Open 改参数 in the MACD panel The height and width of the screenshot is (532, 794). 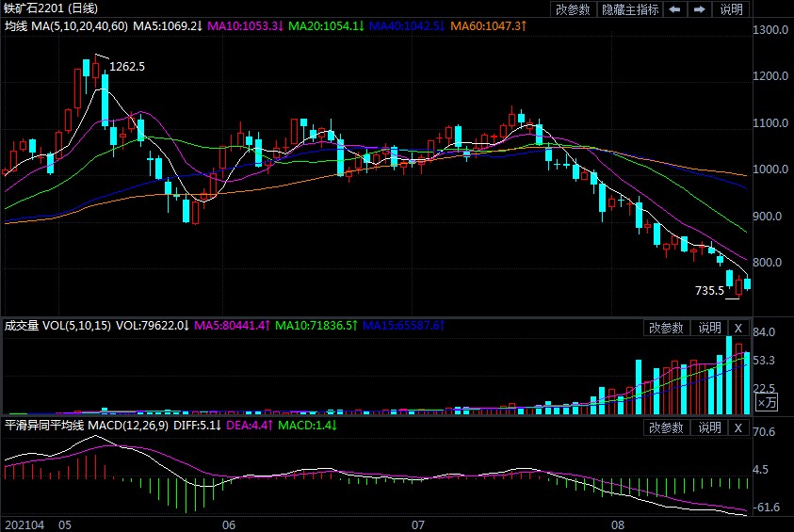667,427
